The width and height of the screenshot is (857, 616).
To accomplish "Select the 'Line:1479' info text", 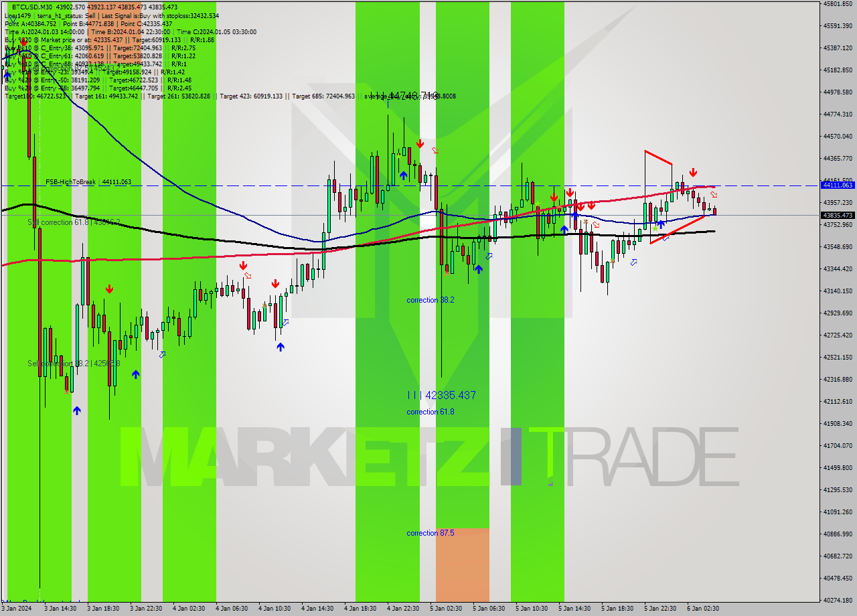I will (x=17, y=15).
